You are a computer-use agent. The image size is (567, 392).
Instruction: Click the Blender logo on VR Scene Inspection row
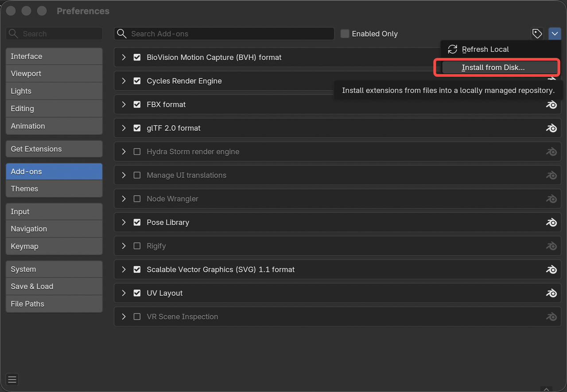(551, 317)
